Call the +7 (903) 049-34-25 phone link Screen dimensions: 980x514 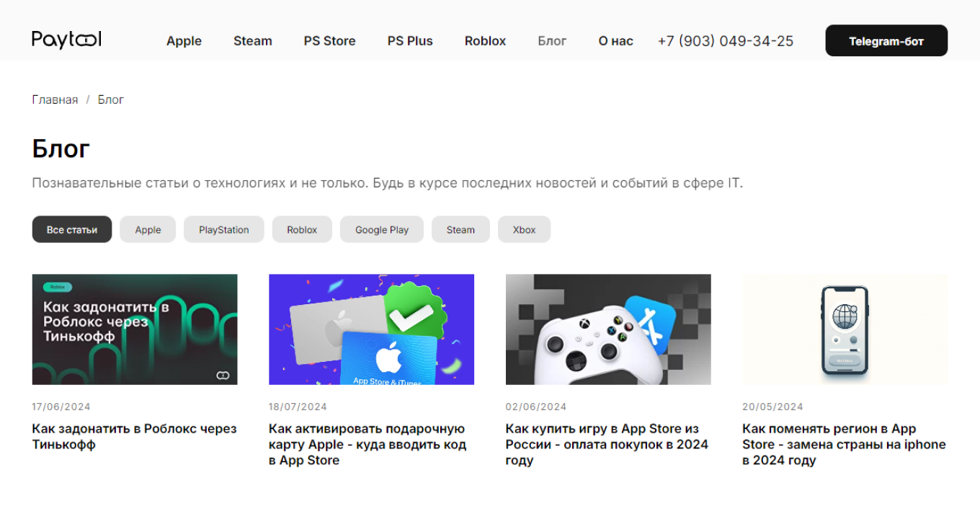[x=725, y=41]
